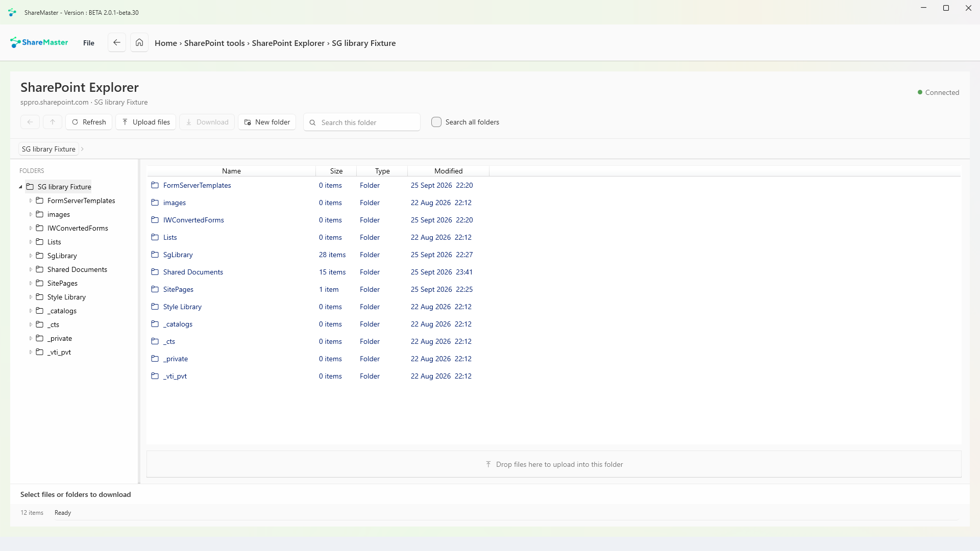Click folder icon of images row in file list
The height and width of the screenshot is (551, 980).
pos(155,203)
